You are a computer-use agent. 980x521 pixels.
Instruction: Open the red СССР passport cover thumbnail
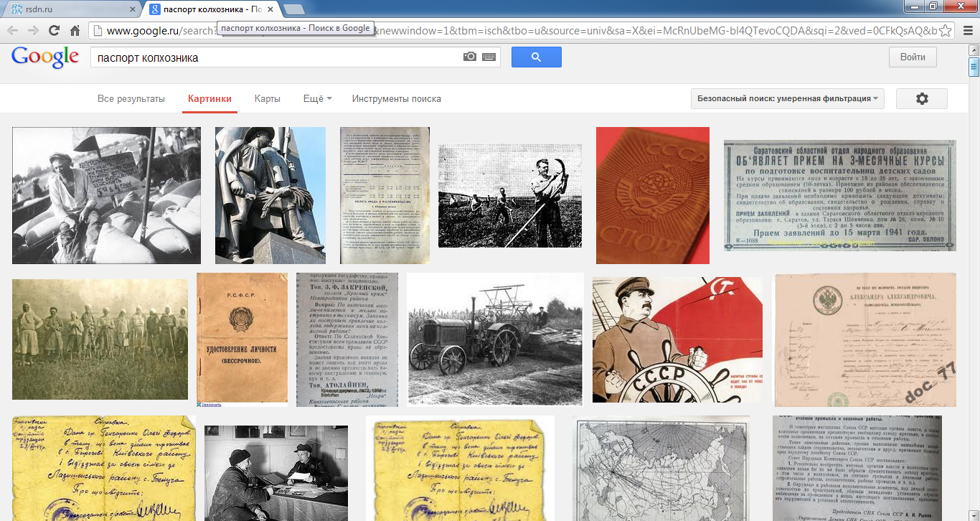pos(652,195)
